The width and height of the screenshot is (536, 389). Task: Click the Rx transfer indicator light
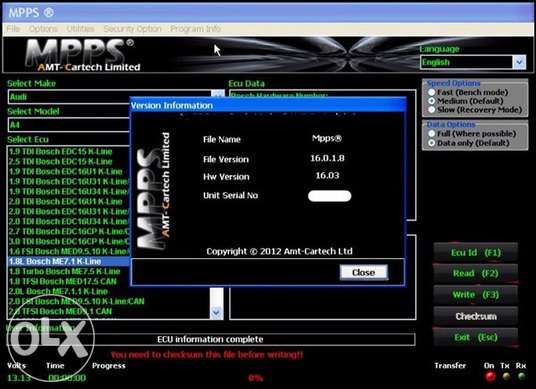tap(521, 376)
